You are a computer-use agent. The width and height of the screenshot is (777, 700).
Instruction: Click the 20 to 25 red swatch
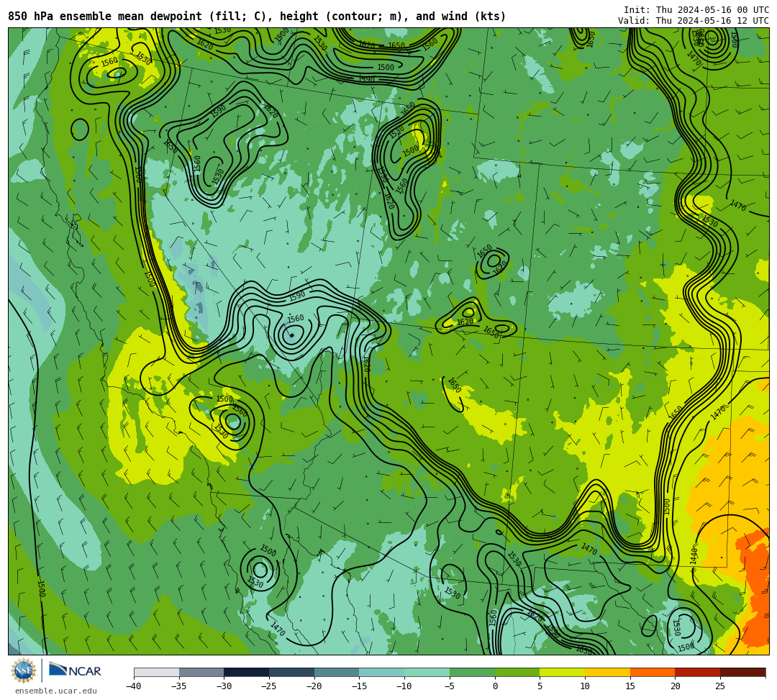(x=698, y=672)
